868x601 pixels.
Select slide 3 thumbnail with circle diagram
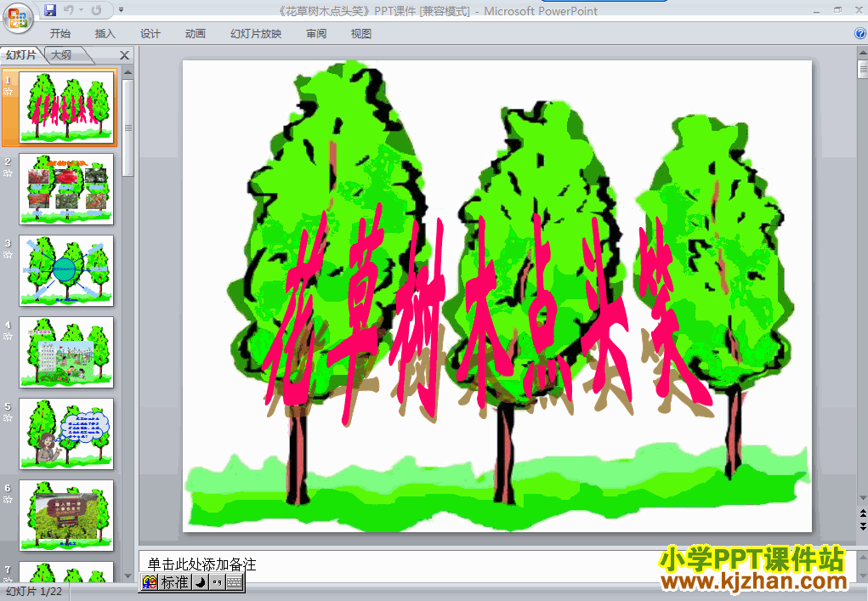coord(66,270)
